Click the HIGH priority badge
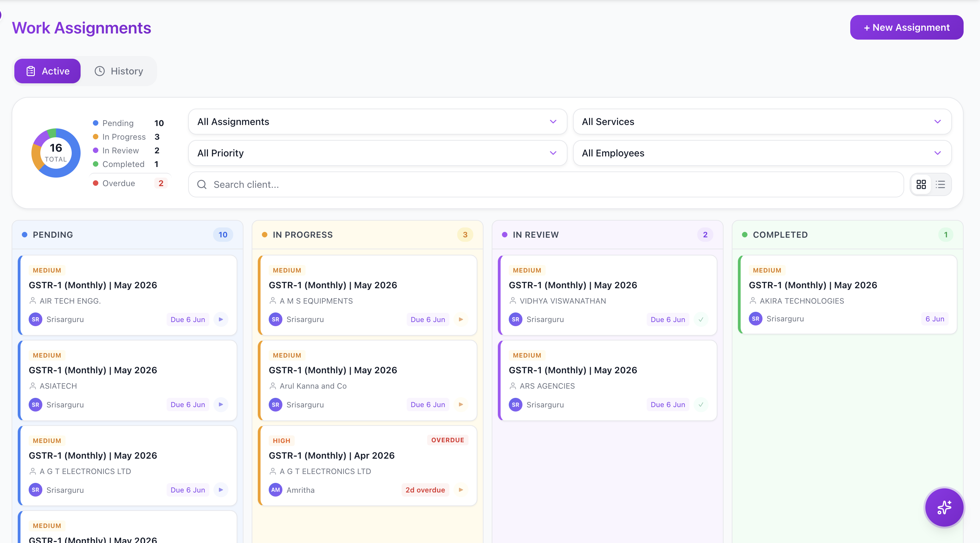 click(x=281, y=441)
